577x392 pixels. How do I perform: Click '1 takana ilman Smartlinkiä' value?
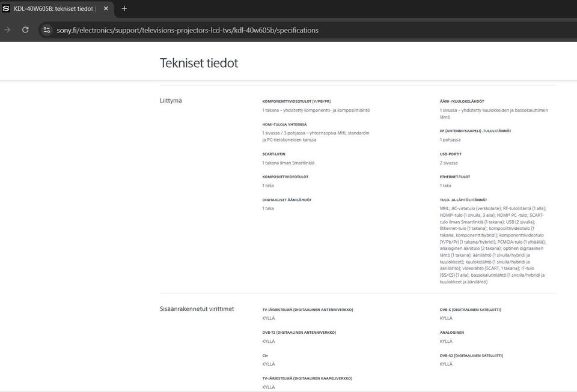288,163
